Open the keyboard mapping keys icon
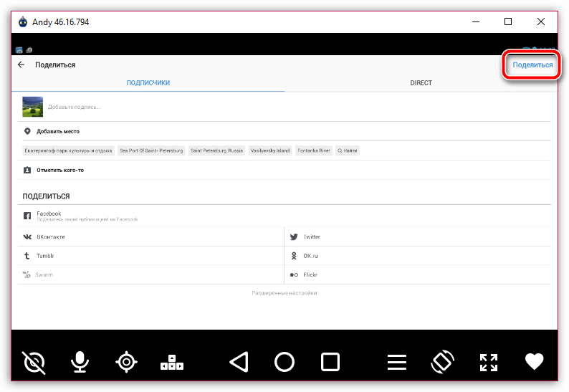 [172, 363]
